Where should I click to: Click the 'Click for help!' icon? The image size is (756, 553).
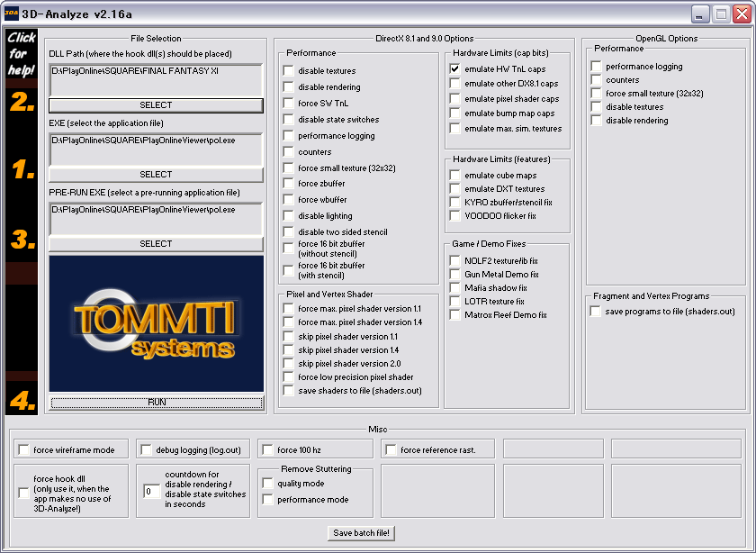tap(21, 55)
